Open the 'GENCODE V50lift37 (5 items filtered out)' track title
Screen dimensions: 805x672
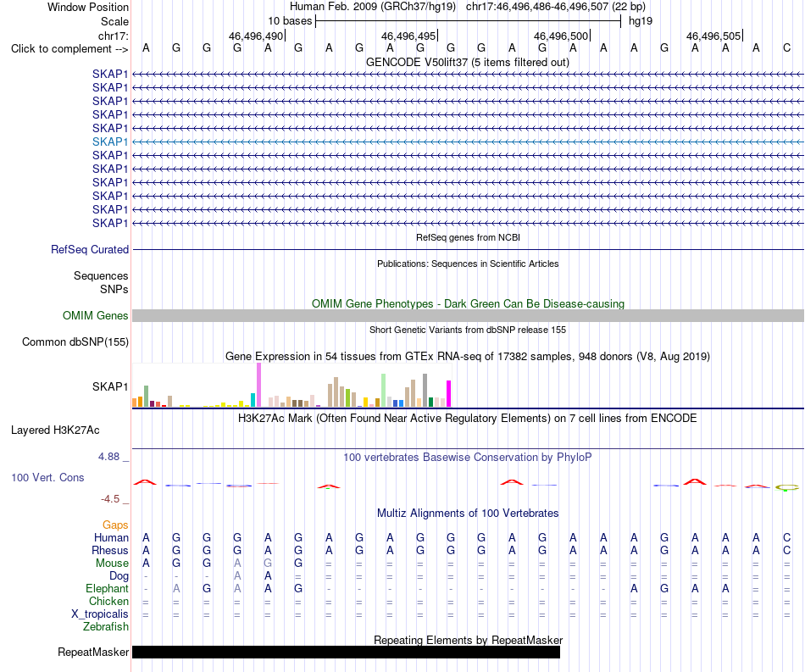(x=467, y=62)
